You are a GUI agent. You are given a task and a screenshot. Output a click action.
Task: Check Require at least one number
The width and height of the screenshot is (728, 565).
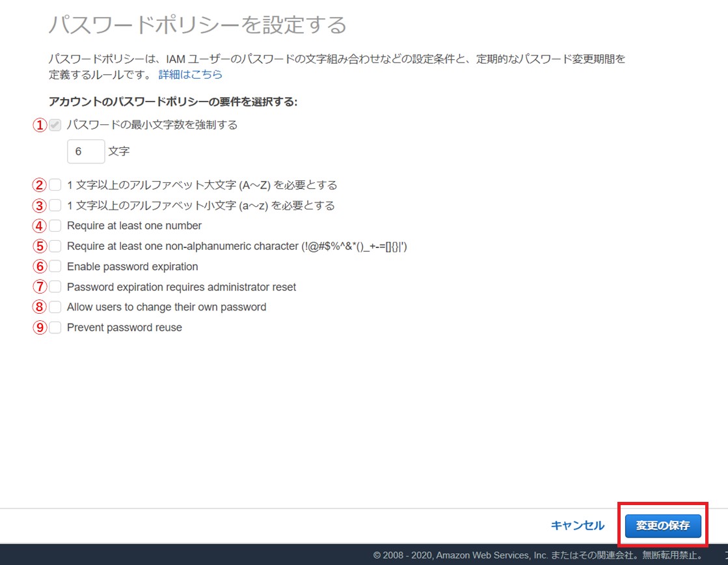tap(55, 226)
